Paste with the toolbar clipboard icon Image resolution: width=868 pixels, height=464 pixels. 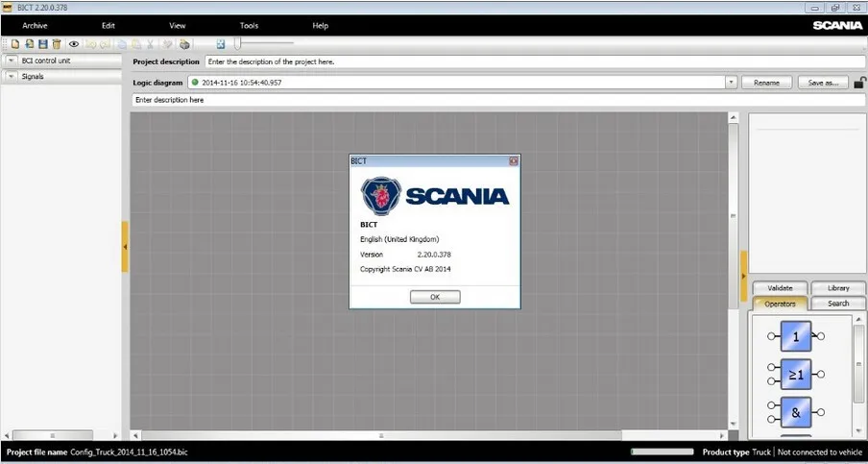[135, 44]
